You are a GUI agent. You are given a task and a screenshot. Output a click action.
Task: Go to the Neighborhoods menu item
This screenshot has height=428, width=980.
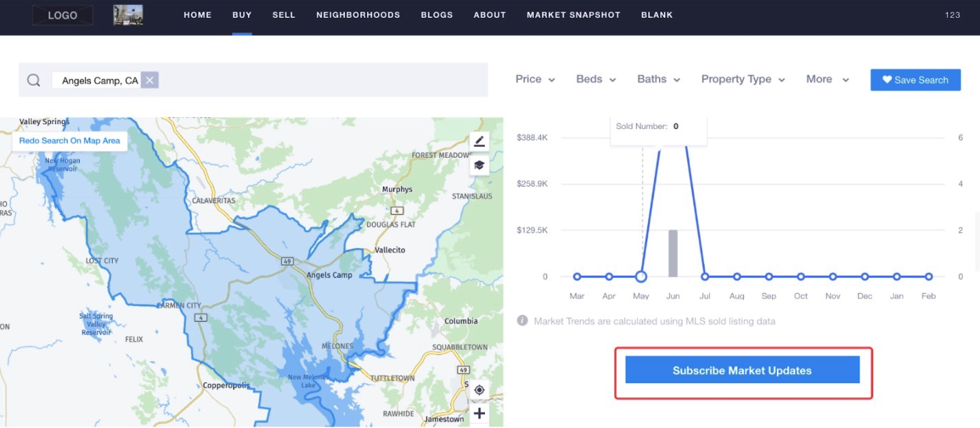click(358, 15)
